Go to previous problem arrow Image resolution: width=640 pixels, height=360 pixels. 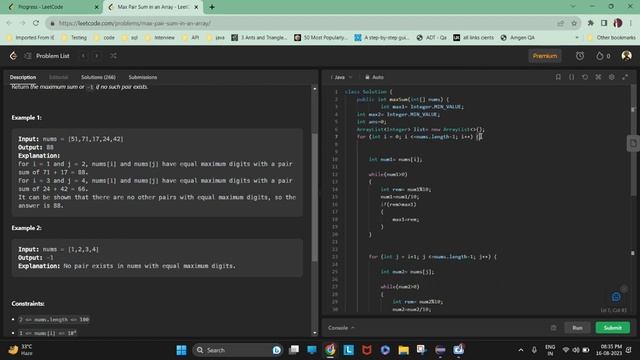[x=83, y=56]
